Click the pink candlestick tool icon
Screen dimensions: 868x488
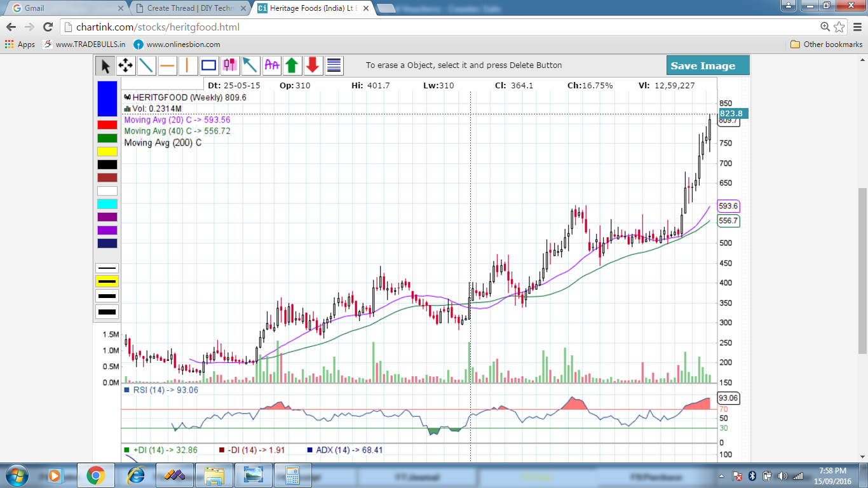point(229,65)
